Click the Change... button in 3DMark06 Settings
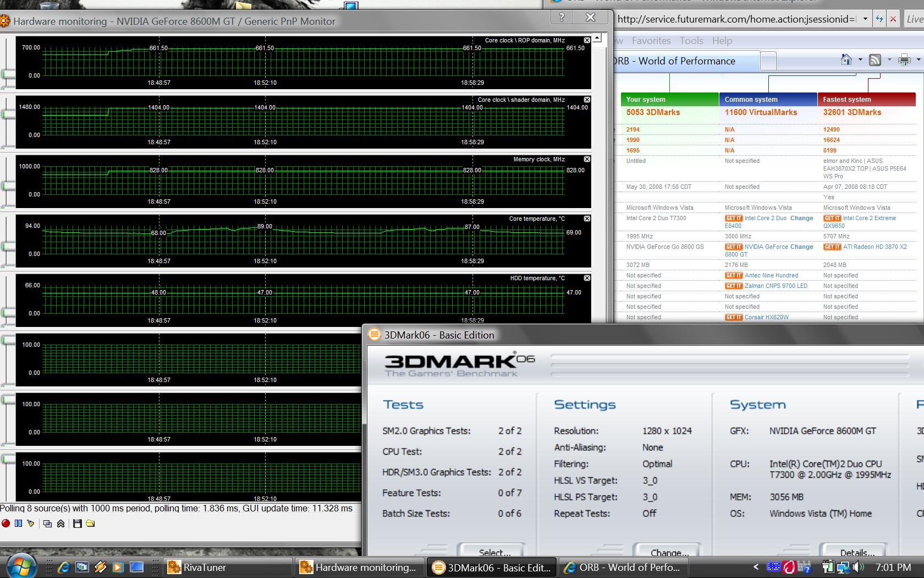This screenshot has width=924, height=578. pos(666,550)
